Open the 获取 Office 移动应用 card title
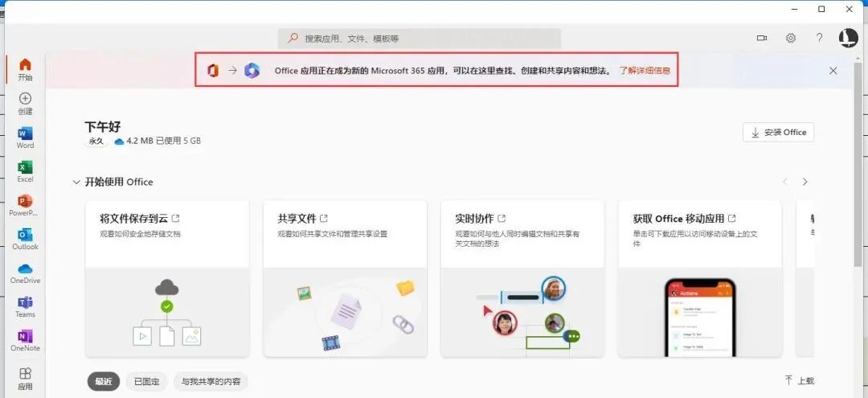868x398 pixels. pos(678,218)
